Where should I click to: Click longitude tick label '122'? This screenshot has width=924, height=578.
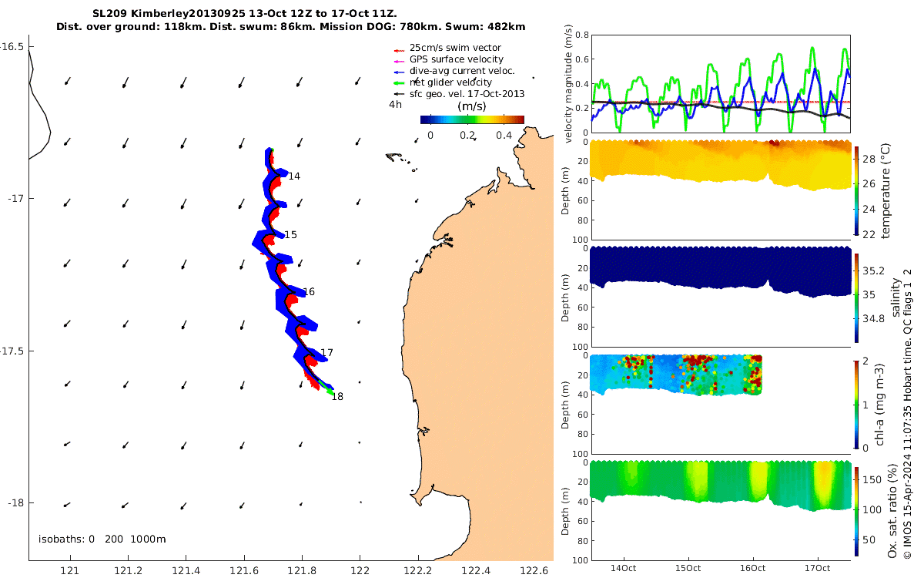coord(360,570)
